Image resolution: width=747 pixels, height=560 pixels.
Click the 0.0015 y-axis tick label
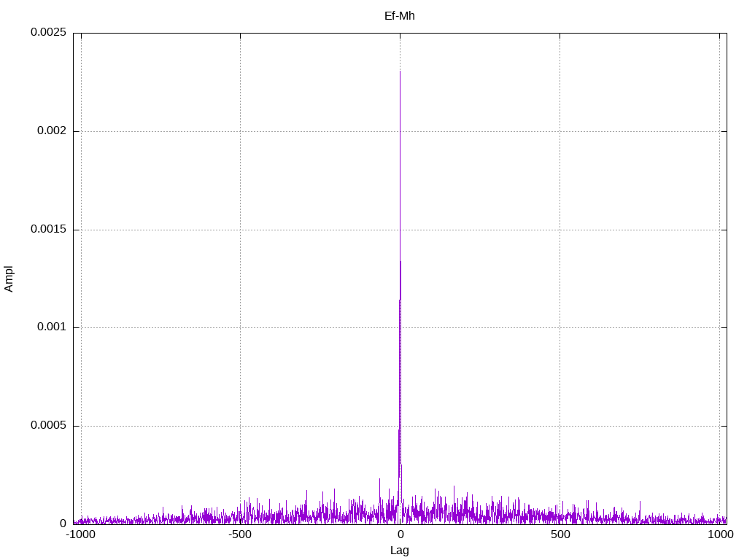(x=48, y=229)
